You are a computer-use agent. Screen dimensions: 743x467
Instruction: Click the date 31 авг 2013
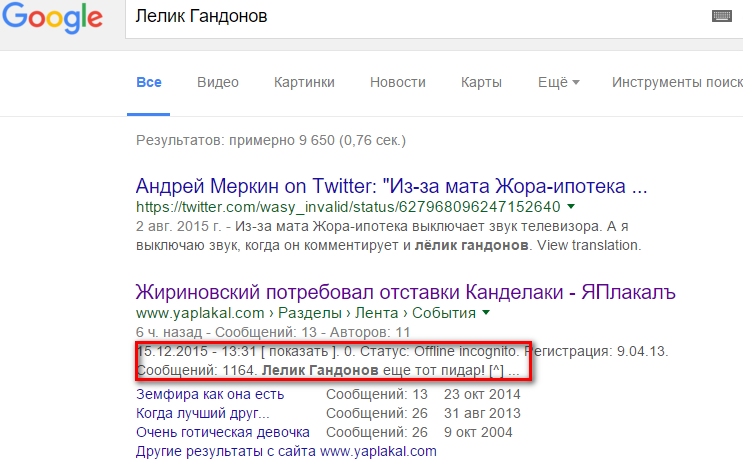(x=482, y=413)
